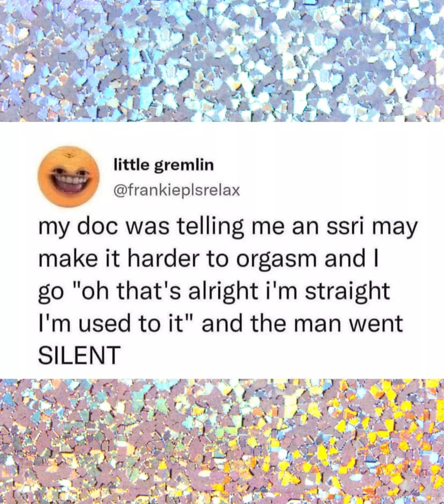Open the annoying orange profile avatar
Screen dimensions: 444x504
click(69, 176)
